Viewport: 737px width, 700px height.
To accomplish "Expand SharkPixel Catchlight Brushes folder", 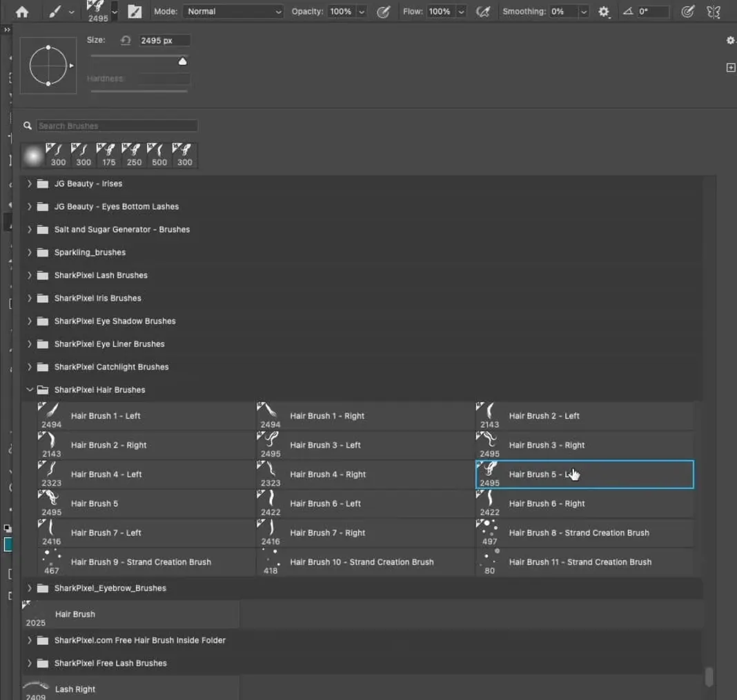I will click(x=29, y=368).
